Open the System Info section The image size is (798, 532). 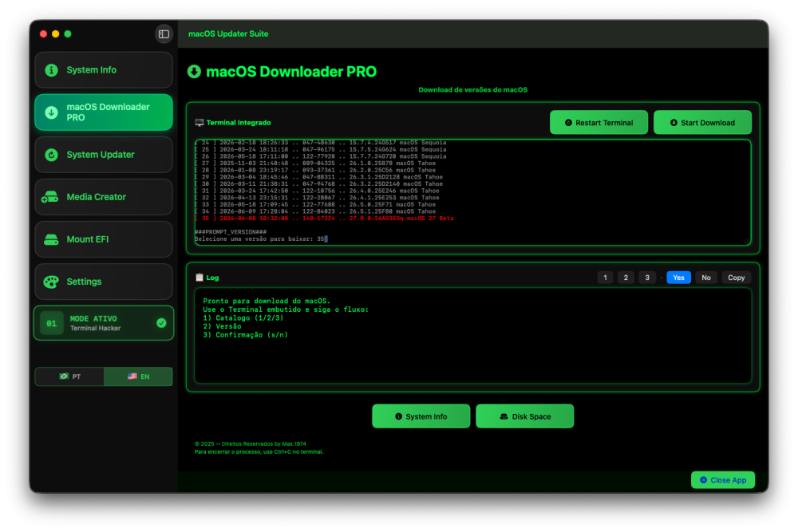point(104,70)
